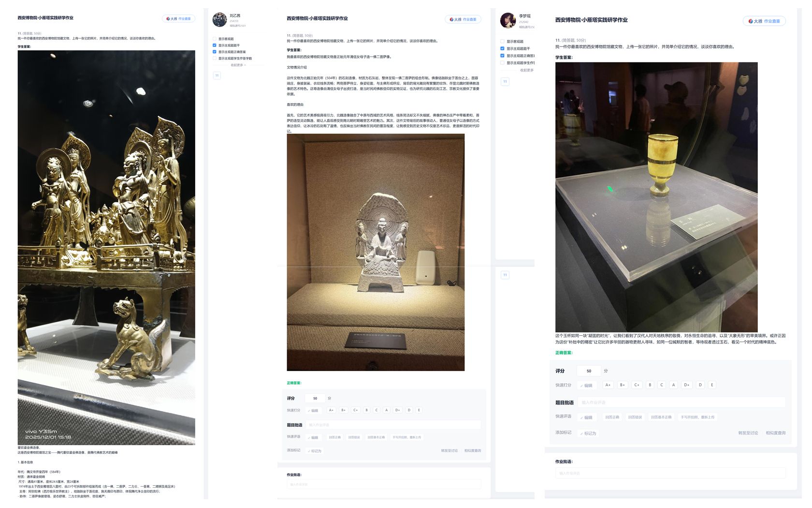Click 相似度查询 link under the jade cup answer

click(x=775, y=433)
